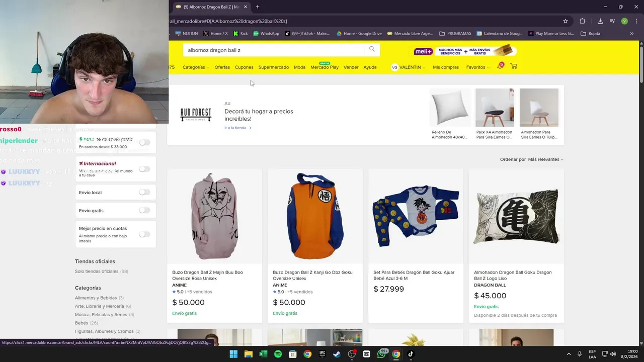Click Ir a la tienda link
The height and width of the screenshot is (362, 644).
click(238, 128)
